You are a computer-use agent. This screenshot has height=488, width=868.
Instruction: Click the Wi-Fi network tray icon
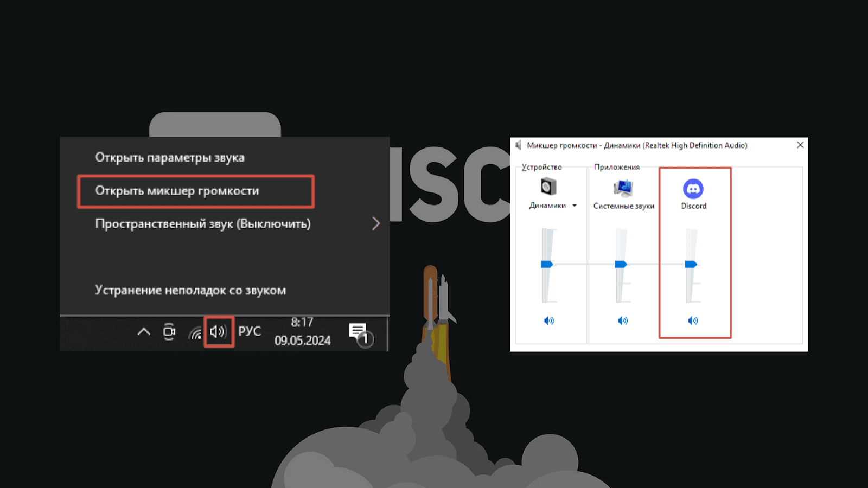coord(195,332)
